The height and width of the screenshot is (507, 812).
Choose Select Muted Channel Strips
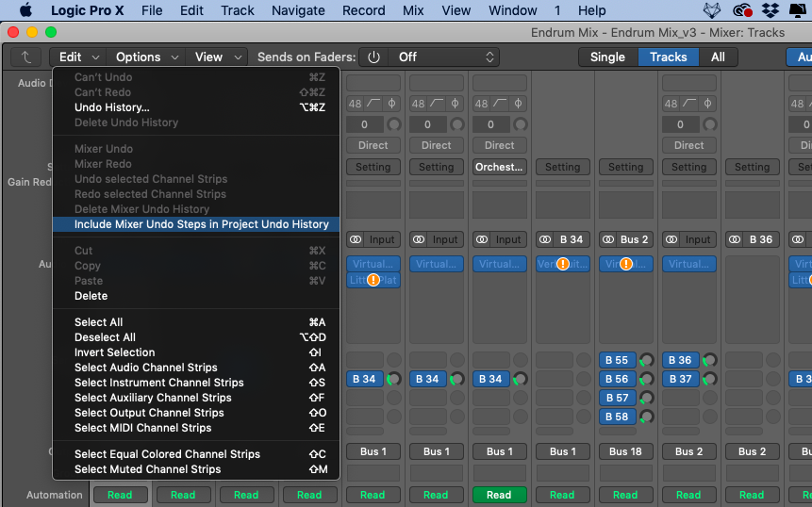pos(196,469)
